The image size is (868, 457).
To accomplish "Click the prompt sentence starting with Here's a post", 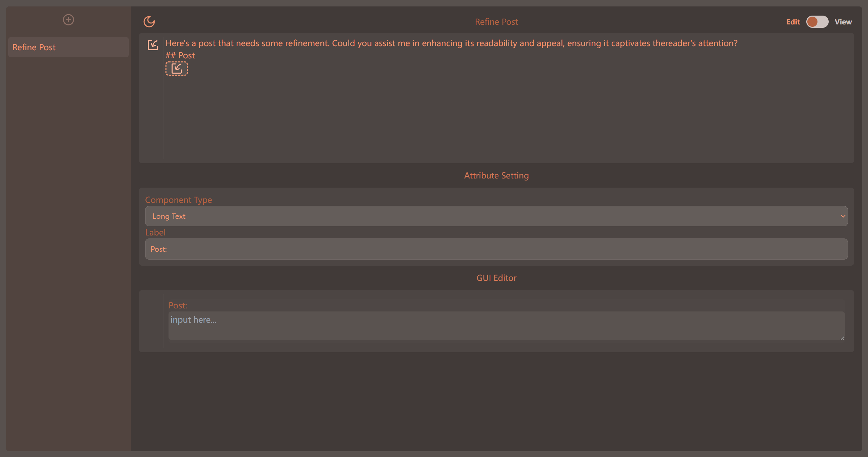I will click(451, 43).
